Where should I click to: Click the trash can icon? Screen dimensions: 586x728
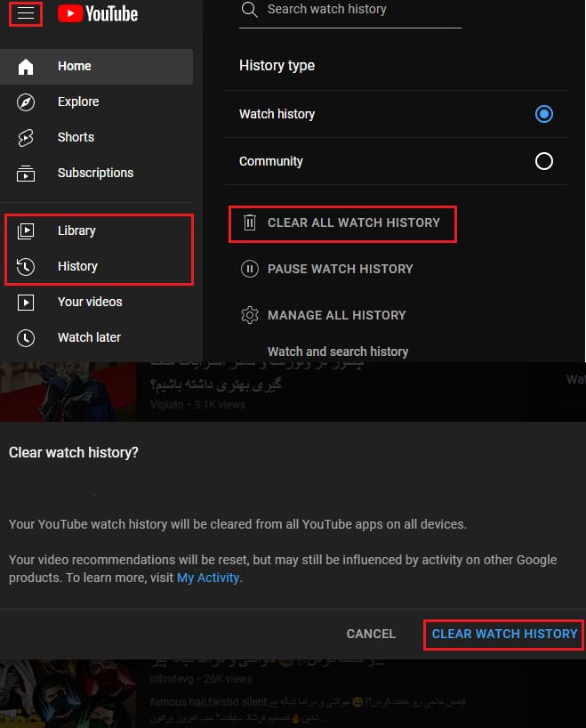pyautogui.click(x=250, y=222)
